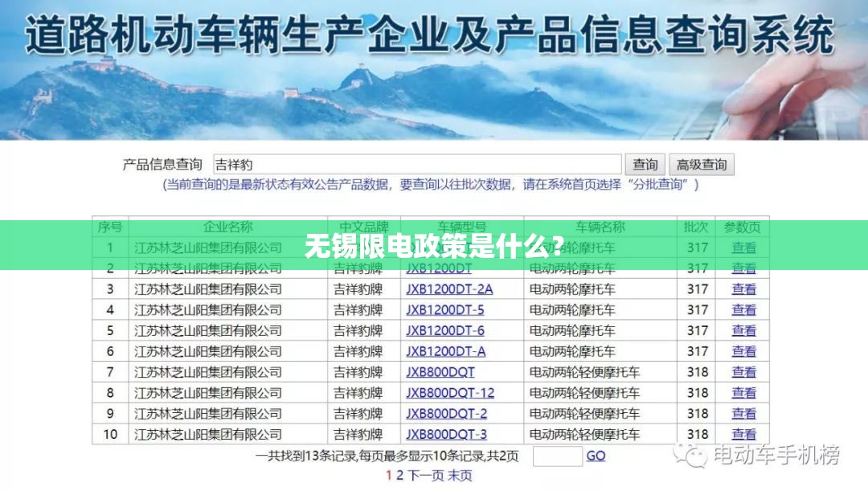Click 查看 for JXB1200DT-6 row
The width and height of the screenshot is (868, 491).
click(x=743, y=330)
